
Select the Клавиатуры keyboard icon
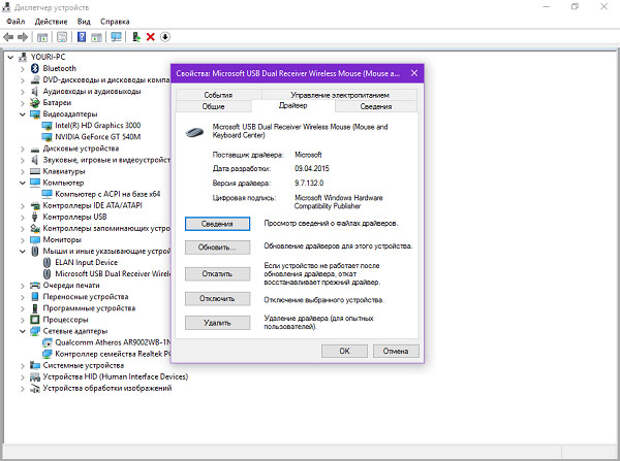click(35, 172)
